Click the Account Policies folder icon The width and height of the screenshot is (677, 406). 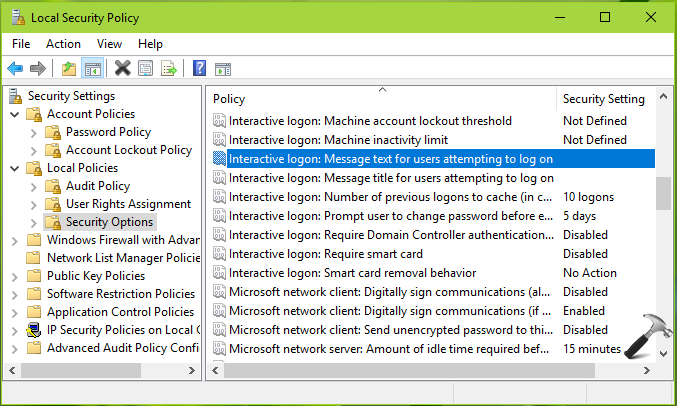[x=34, y=114]
